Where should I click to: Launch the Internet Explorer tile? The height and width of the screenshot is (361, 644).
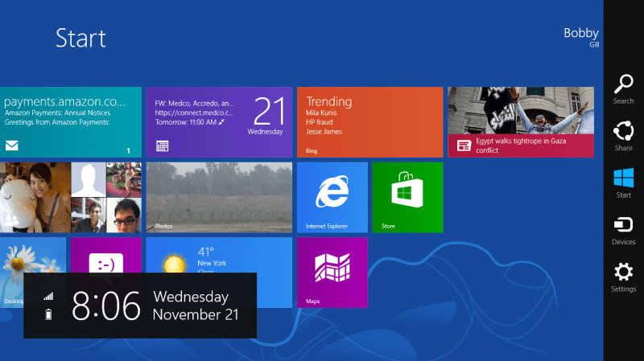click(x=332, y=197)
